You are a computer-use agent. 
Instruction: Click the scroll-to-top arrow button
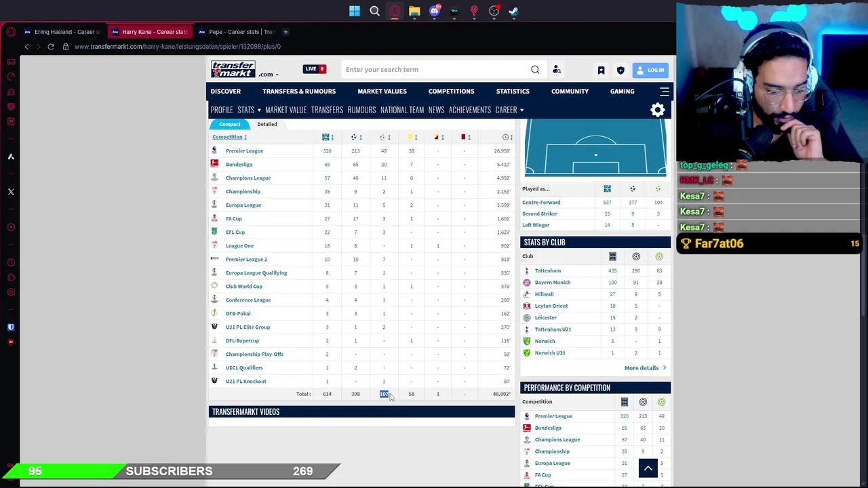[x=648, y=468]
